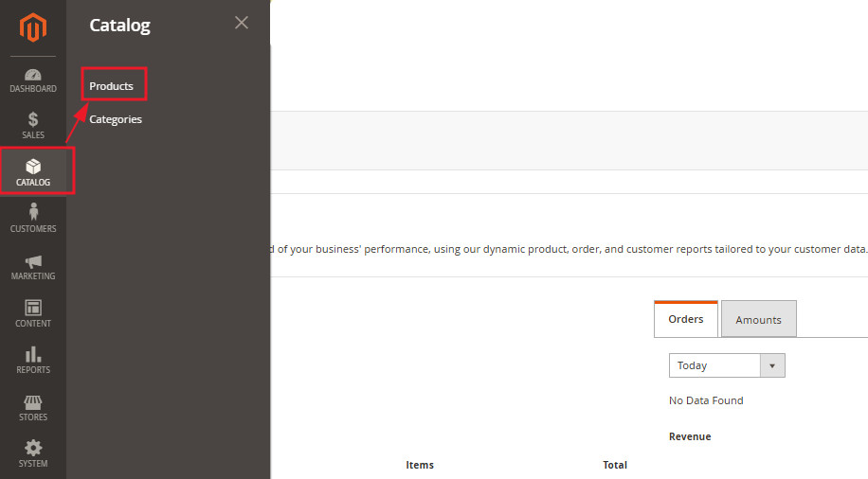Viewport: 868px width, 479px height.
Task: Choose Products in Catalog menu
Action: (x=111, y=86)
